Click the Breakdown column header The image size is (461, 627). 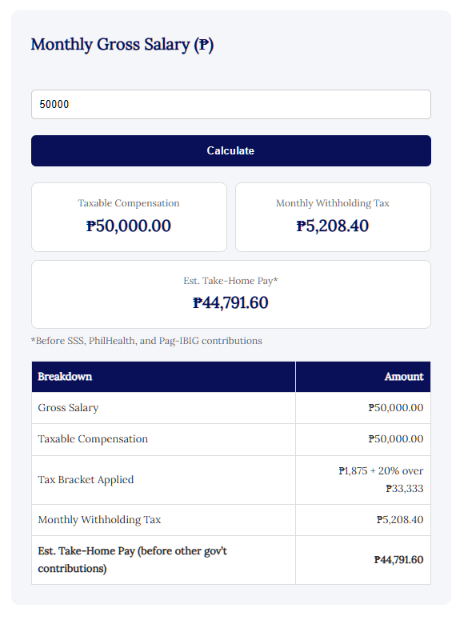(164, 377)
